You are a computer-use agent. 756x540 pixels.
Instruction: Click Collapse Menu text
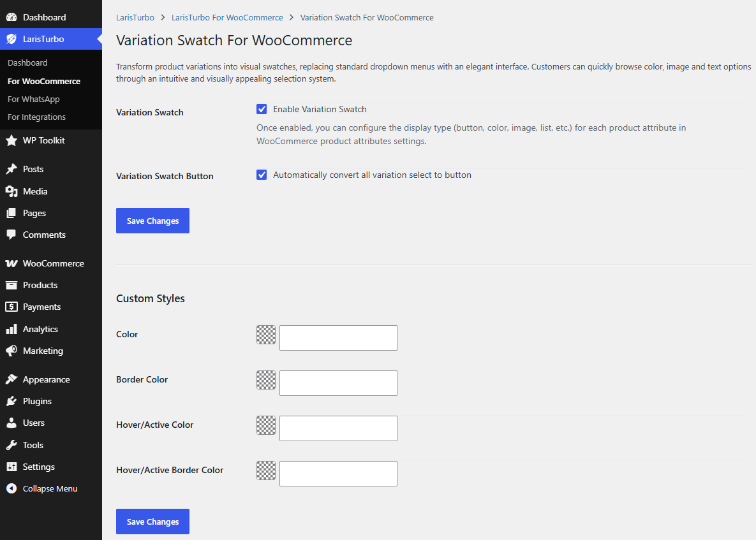click(x=50, y=488)
